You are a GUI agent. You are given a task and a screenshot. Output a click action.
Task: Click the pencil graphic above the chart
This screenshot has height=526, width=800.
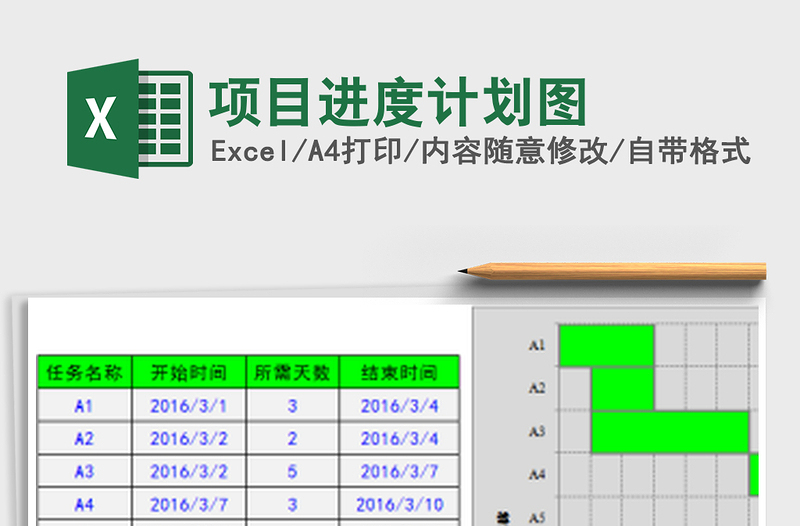pos(612,270)
